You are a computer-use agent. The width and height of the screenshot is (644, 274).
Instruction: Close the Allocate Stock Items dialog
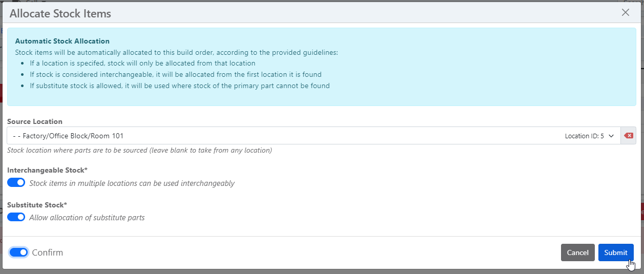[625, 13]
